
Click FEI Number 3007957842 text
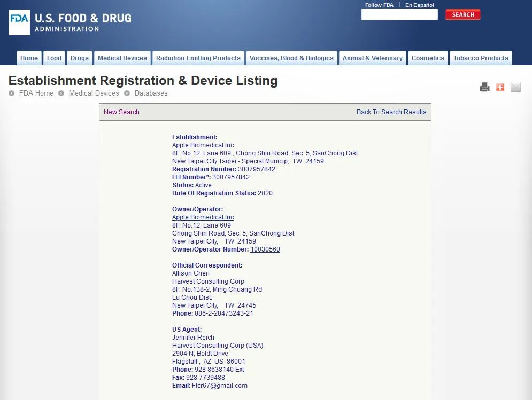[x=211, y=177]
